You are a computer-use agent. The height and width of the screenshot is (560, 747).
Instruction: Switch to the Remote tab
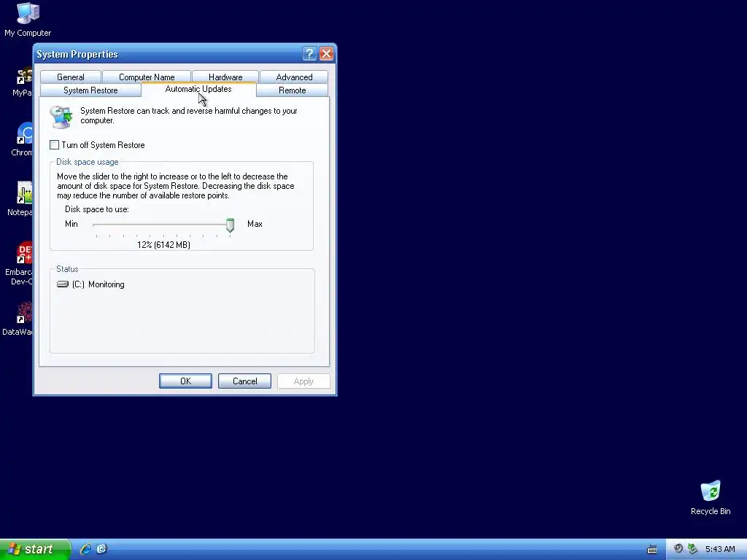292,90
